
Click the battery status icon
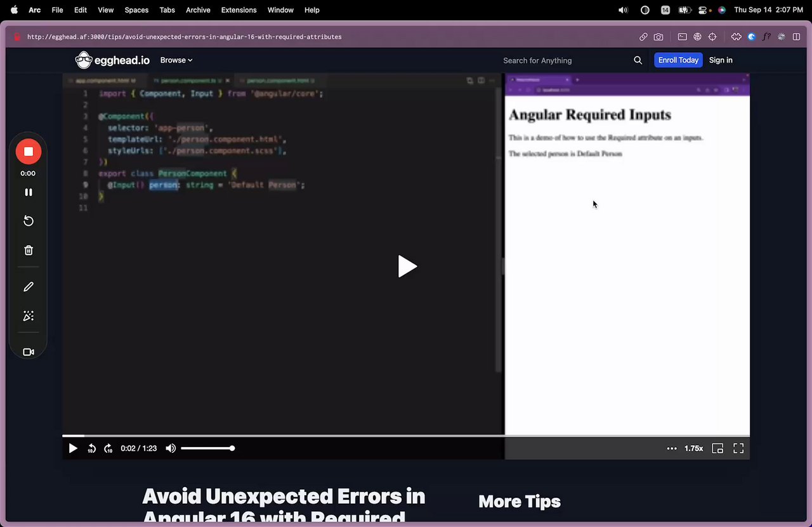point(684,10)
